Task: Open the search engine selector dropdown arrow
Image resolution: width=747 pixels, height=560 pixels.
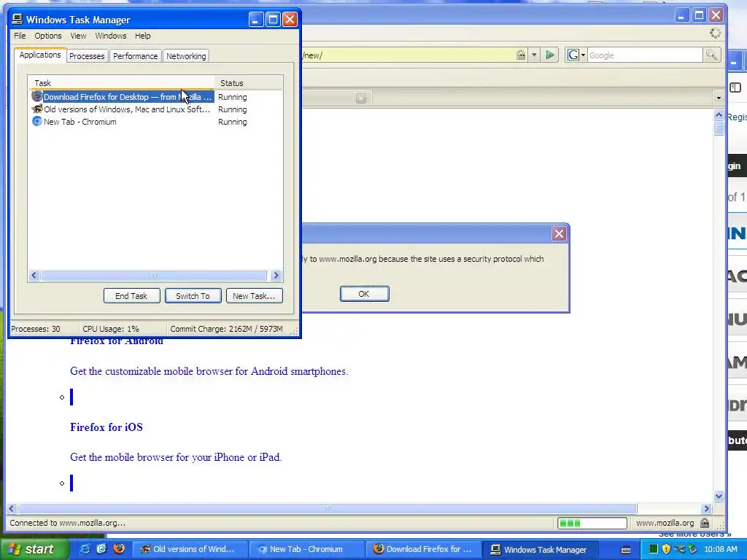Action: click(x=583, y=55)
